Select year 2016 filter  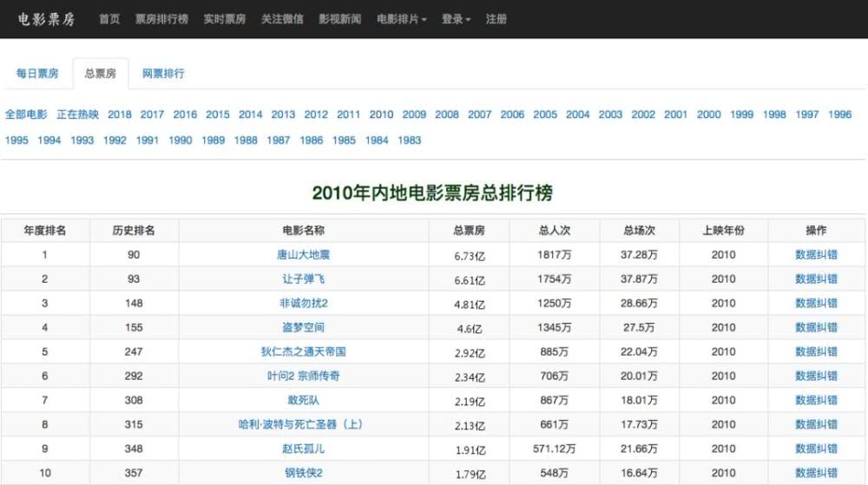pyautogui.click(x=185, y=114)
